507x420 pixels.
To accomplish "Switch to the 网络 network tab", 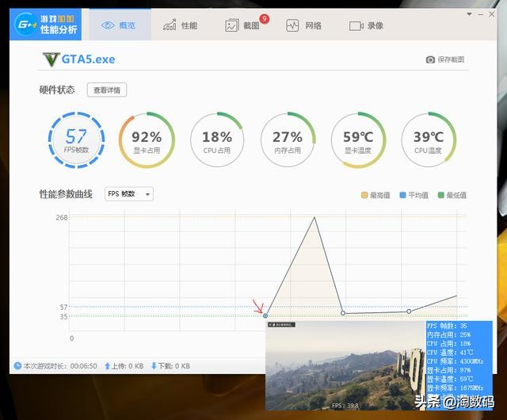I will [303, 25].
